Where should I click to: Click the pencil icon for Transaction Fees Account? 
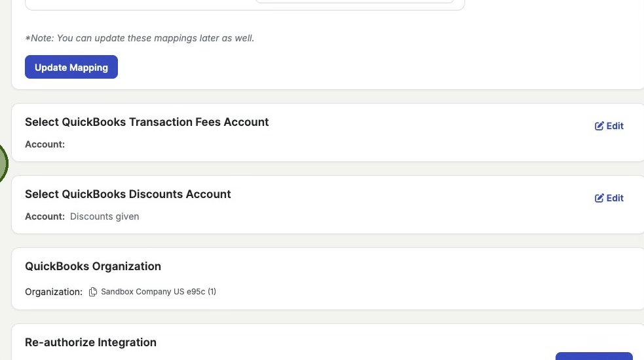[599, 126]
